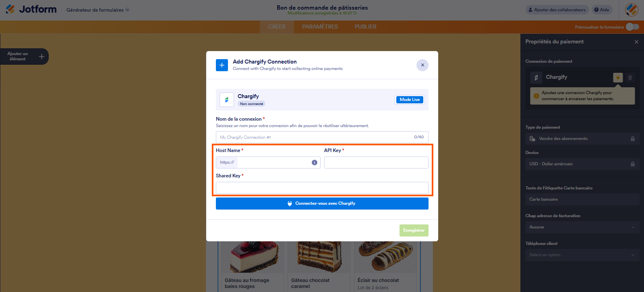Screen dimensions: 644x292
Task: Enable 'Prévisualiser le formulaire' switch
Action: (x=632, y=27)
